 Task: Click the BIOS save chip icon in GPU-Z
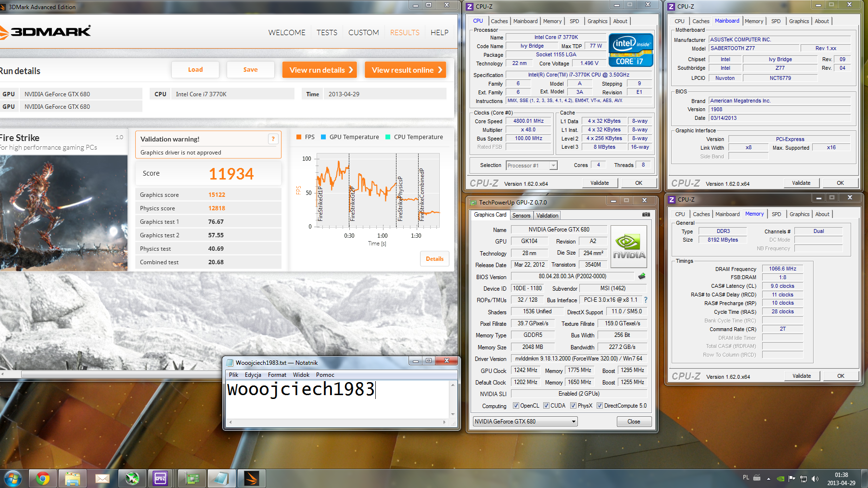pyautogui.click(x=641, y=276)
